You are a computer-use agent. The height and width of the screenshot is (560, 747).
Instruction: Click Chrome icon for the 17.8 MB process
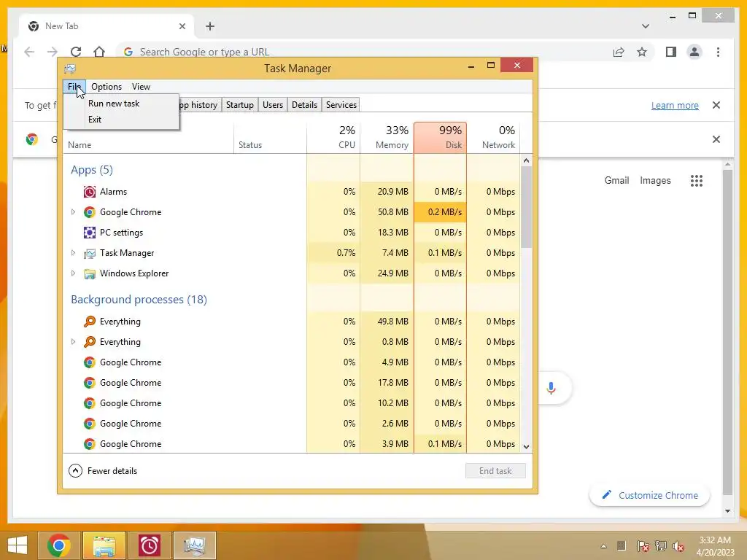point(89,383)
